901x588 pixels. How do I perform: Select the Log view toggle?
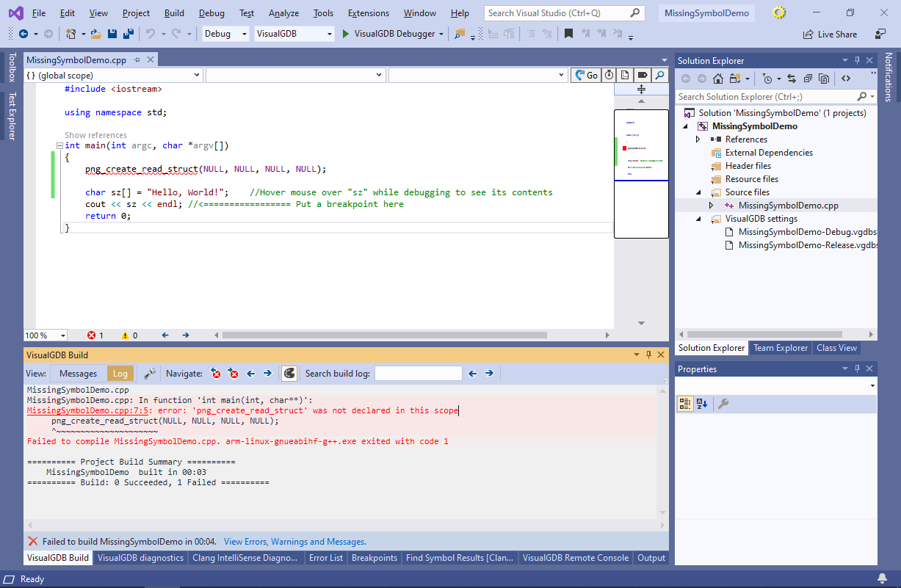pos(120,374)
